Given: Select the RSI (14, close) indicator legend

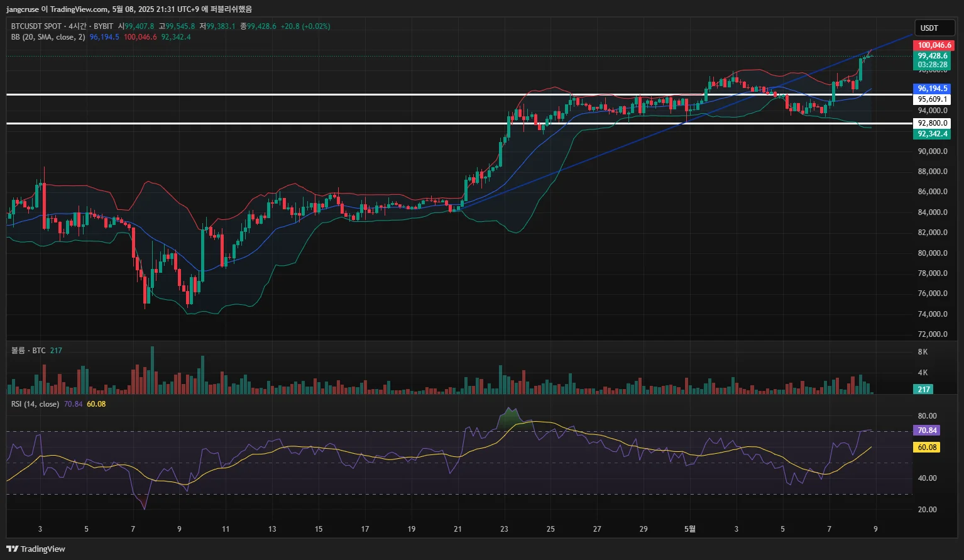Looking at the screenshot, I should [35, 404].
